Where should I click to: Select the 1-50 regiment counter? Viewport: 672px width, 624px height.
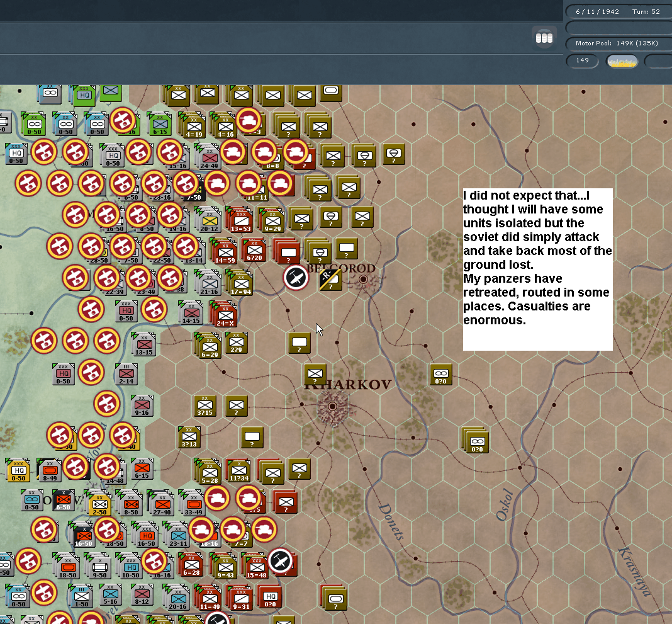pos(81,596)
